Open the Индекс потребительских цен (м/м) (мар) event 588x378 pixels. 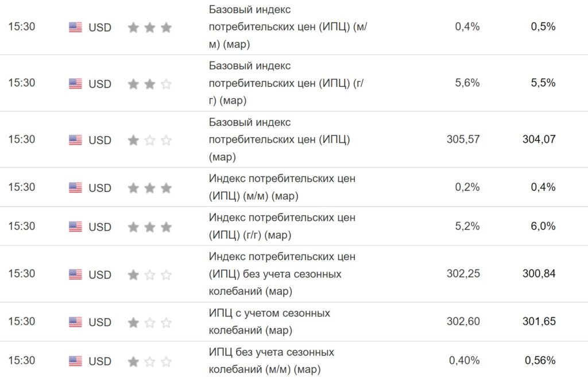(282, 187)
